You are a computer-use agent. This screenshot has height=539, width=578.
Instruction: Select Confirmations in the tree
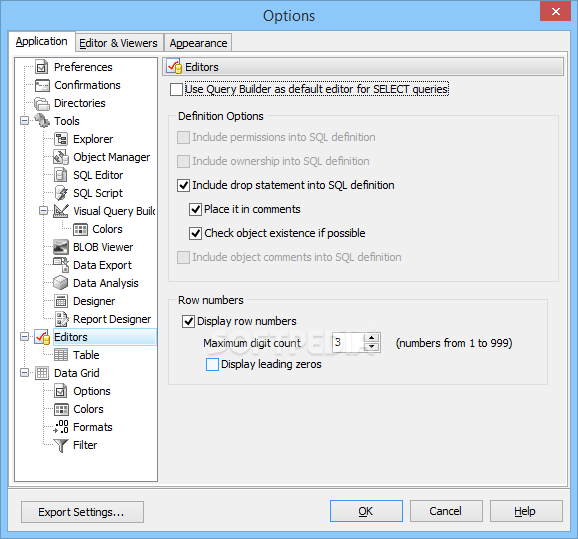[87, 85]
